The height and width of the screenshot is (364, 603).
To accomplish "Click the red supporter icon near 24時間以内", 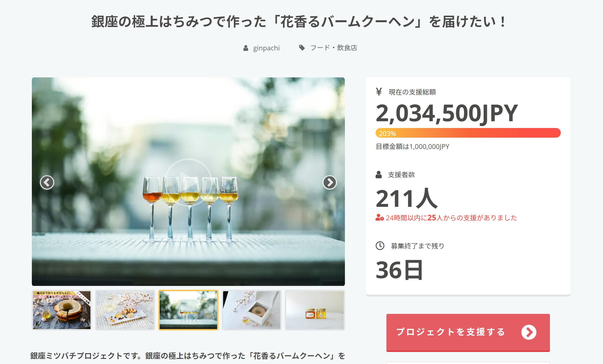I will coord(380,217).
